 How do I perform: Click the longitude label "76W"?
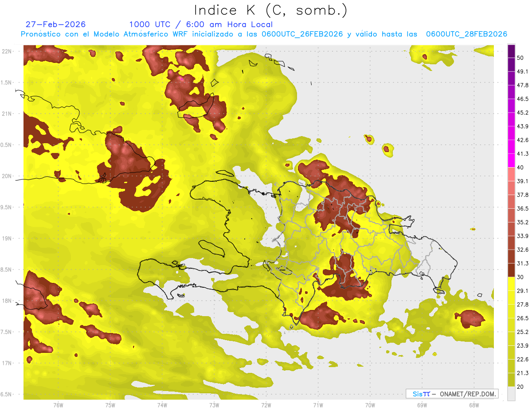58,405
